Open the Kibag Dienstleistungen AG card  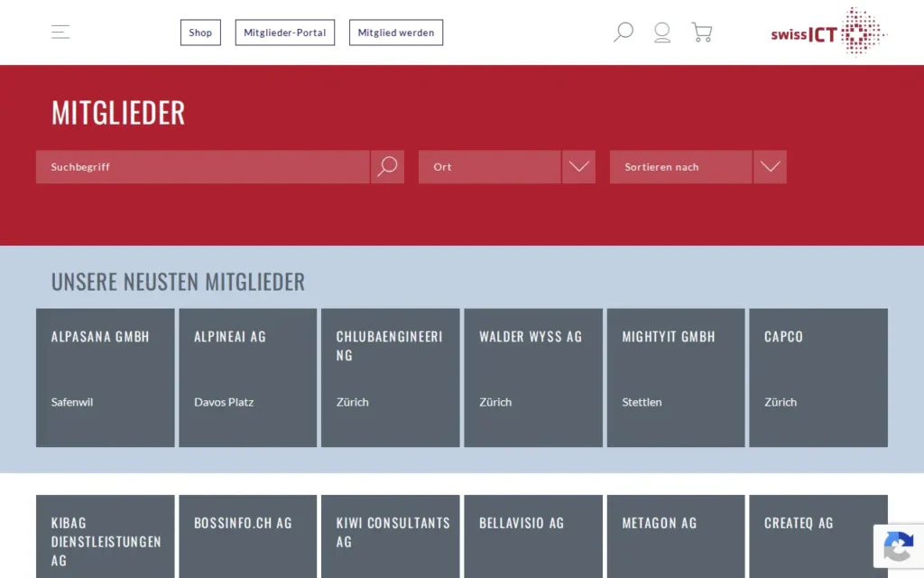[x=105, y=536]
